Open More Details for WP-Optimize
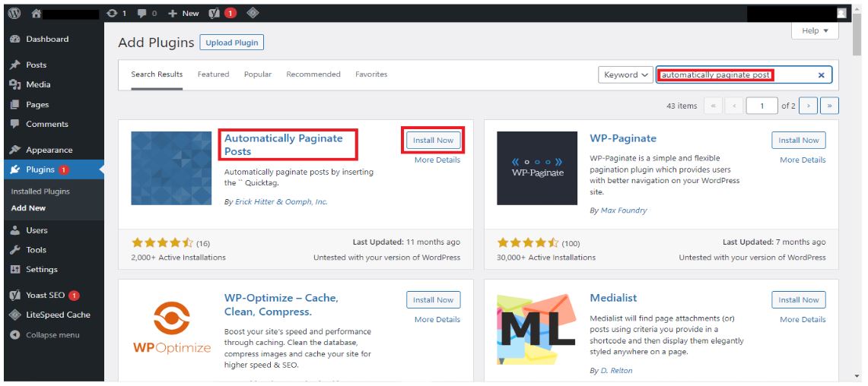The image size is (868, 386). [437, 320]
